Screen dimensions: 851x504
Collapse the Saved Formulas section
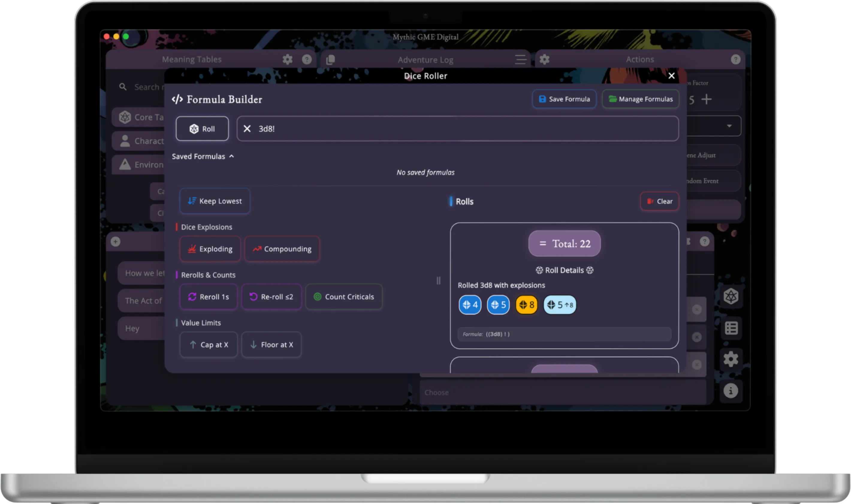pyautogui.click(x=203, y=157)
